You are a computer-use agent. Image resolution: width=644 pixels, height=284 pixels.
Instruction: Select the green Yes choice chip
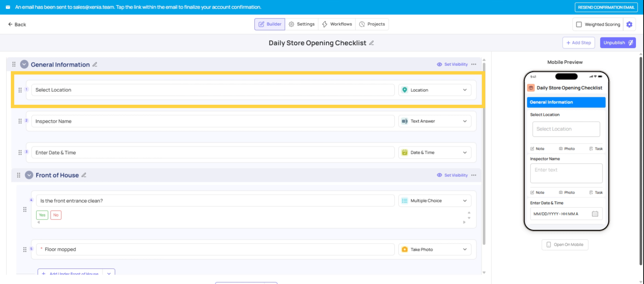point(42,215)
